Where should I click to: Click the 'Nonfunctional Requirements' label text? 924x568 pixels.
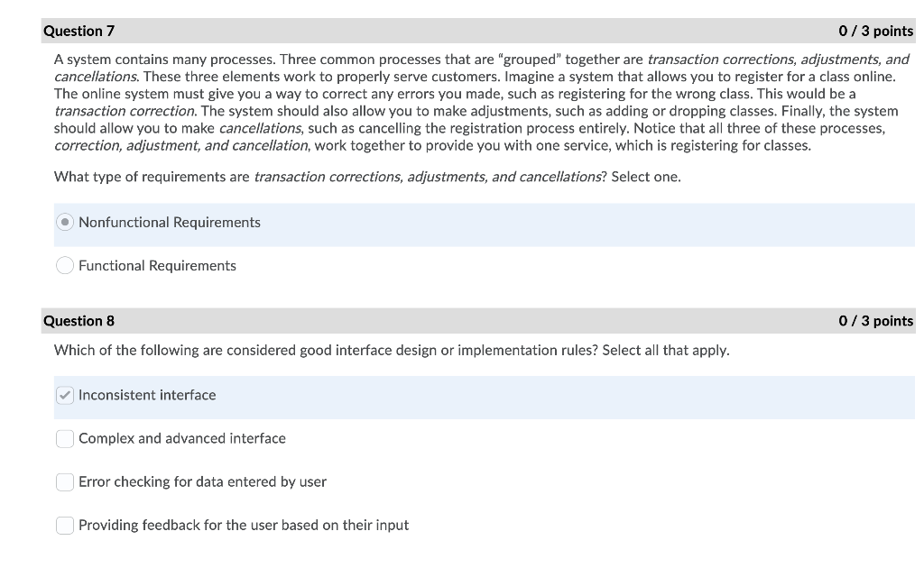click(169, 223)
